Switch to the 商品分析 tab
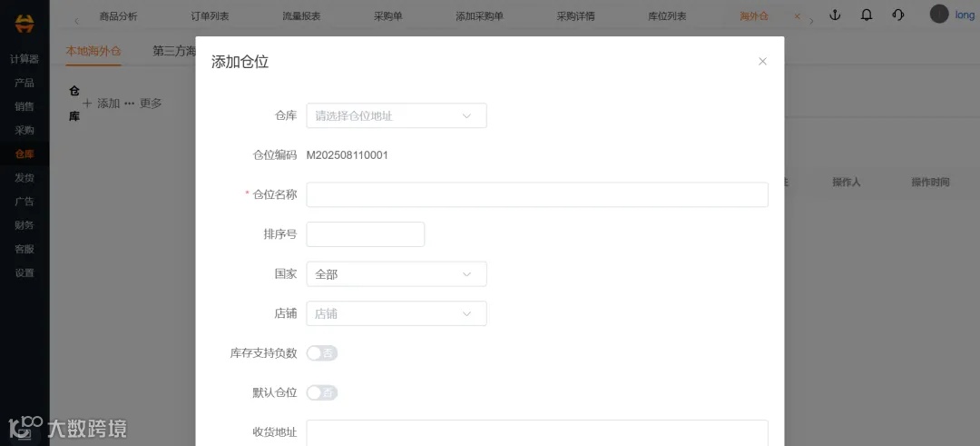 tap(118, 16)
